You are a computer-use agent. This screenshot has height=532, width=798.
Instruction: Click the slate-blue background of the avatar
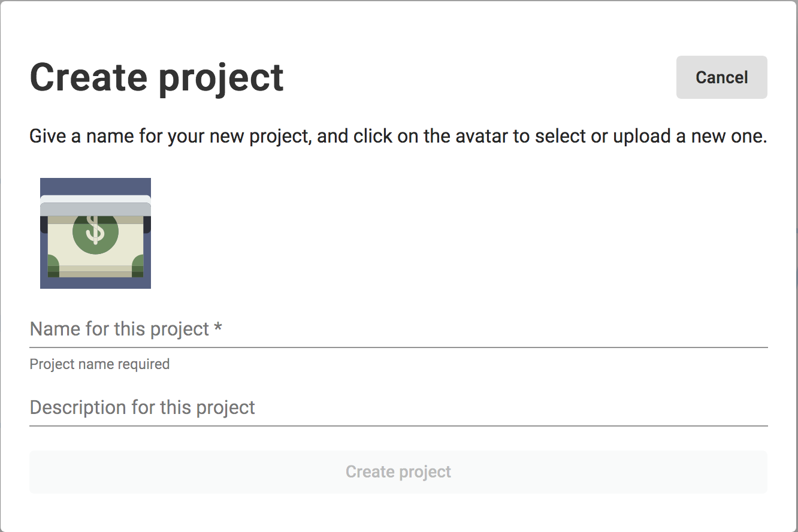click(95, 186)
